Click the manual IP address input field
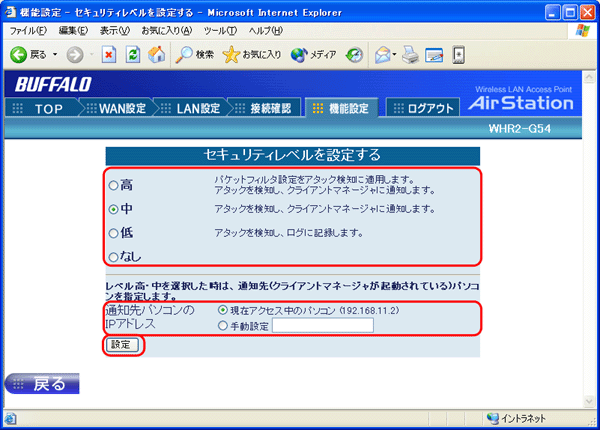The height and width of the screenshot is (430, 600). pyautogui.click(x=322, y=325)
